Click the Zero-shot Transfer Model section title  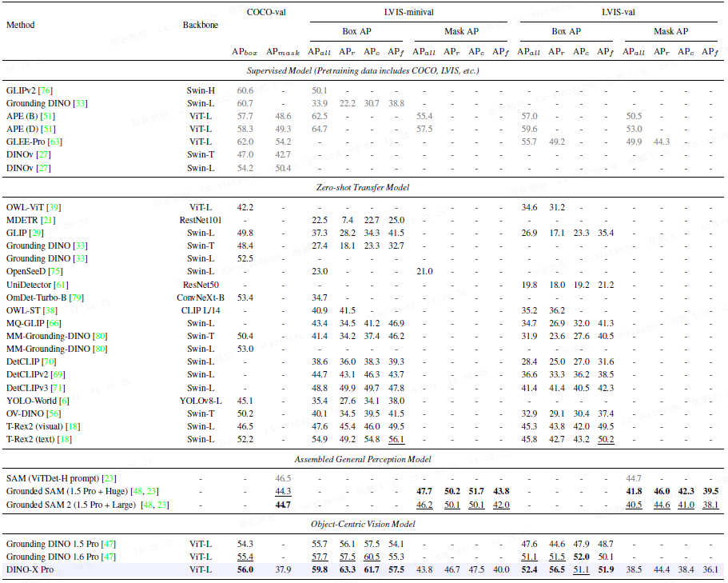point(363,188)
